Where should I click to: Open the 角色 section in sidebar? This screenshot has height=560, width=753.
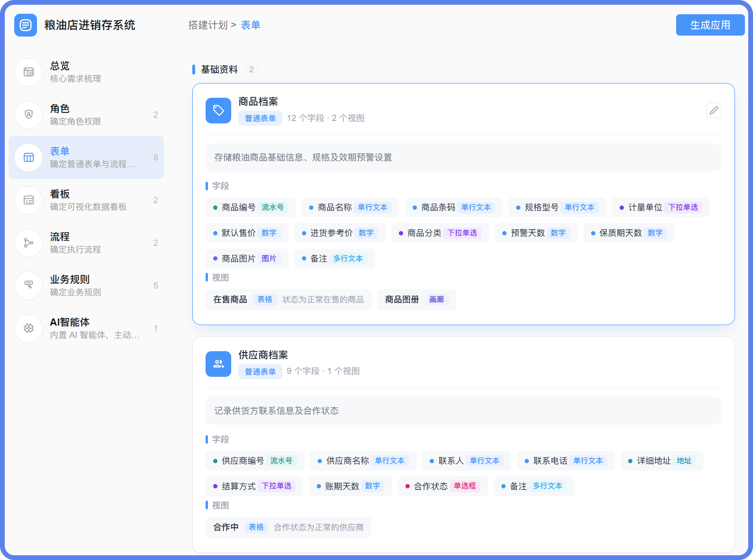86,115
